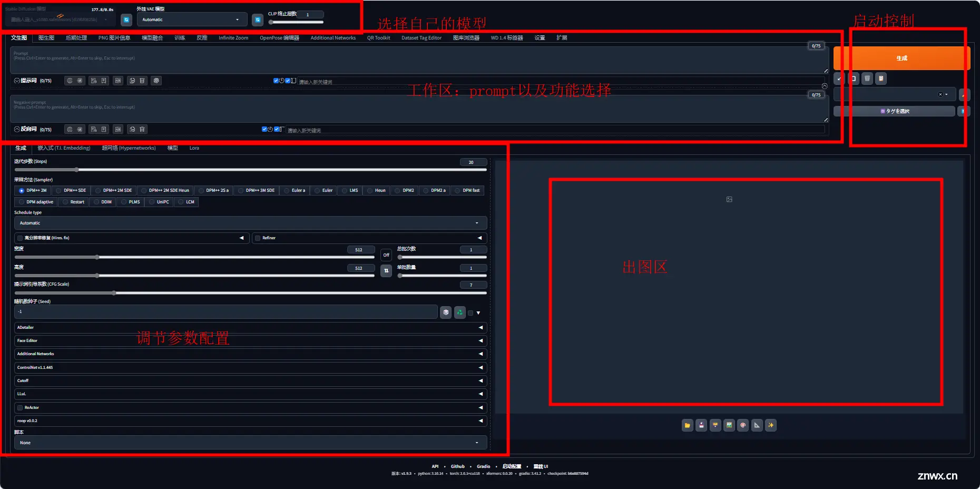Click the palette inpaint icon below the image area
Viewport: 980px width, 489px height.
(x=743, y=425)
